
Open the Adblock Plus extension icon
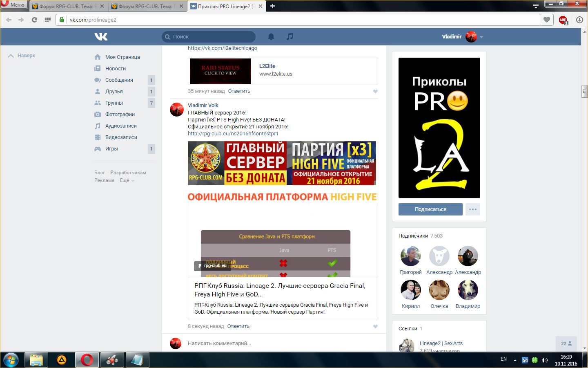563,20
